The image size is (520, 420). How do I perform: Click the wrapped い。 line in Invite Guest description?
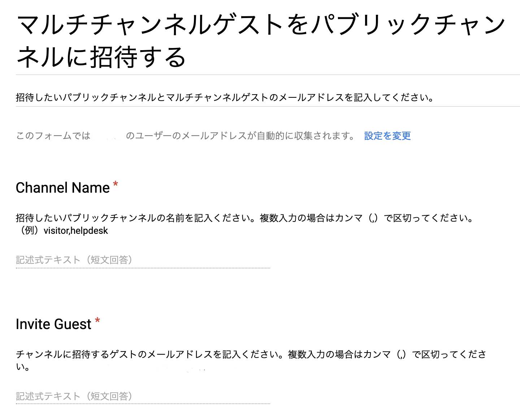tap(23, 367)
